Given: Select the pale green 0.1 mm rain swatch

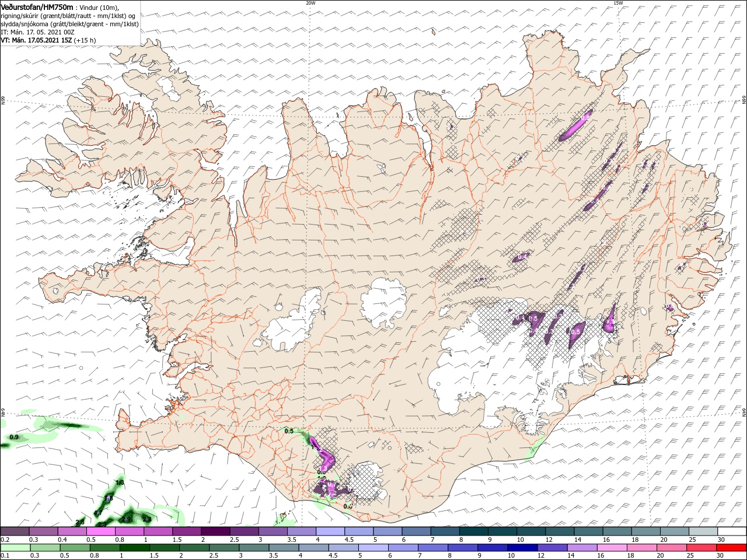Looking at the screenshot, I should click(15, 548).
